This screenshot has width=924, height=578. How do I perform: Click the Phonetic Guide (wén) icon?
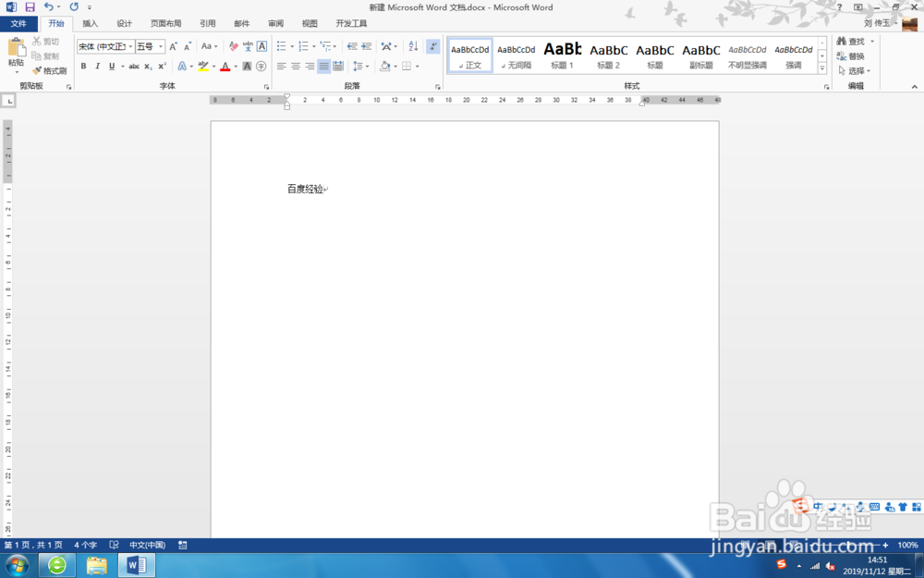pyautogui.click(x=248, y=46)
